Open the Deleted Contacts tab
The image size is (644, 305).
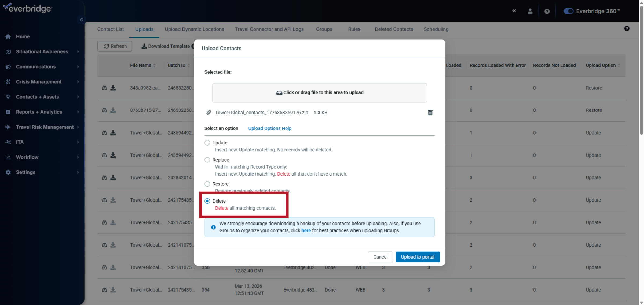coord(394,29)
